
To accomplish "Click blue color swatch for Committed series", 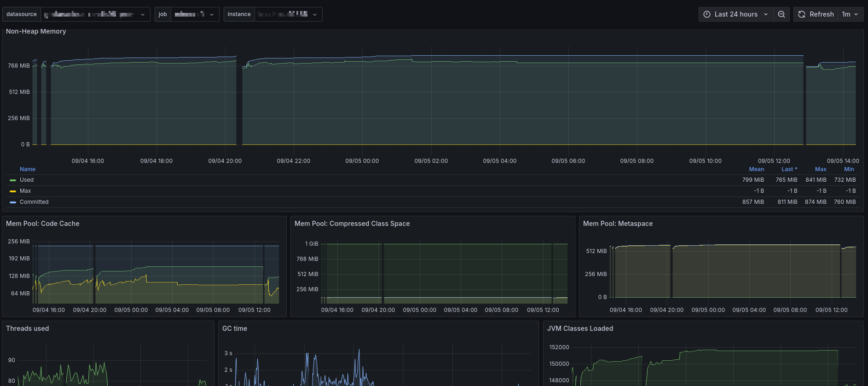I will click(13, 202).
